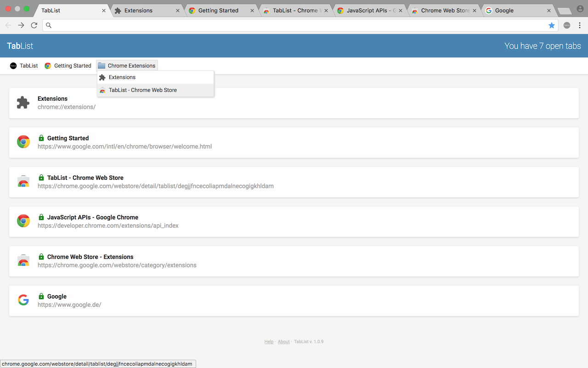Click the browser back arrow
Screen dimensions: 588x368
[x=8, y=25]
